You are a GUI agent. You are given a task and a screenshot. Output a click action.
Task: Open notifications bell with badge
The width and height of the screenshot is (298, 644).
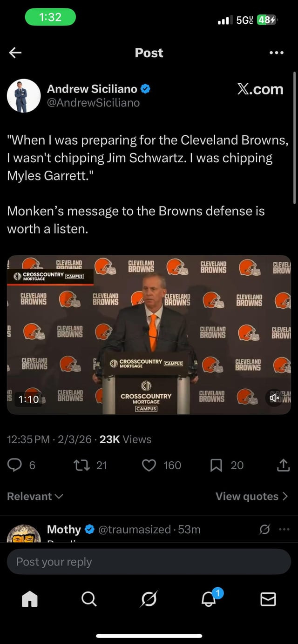[210, 598]
